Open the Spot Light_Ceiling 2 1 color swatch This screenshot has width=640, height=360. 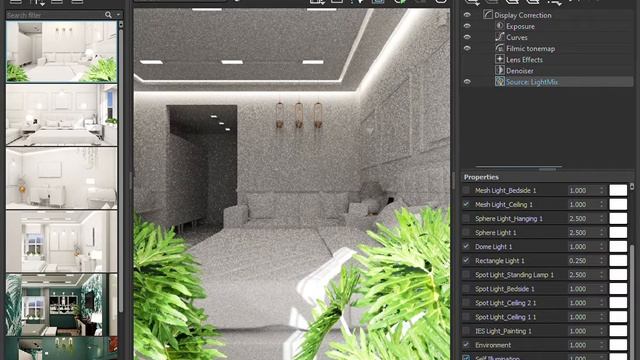click(618, 303)
